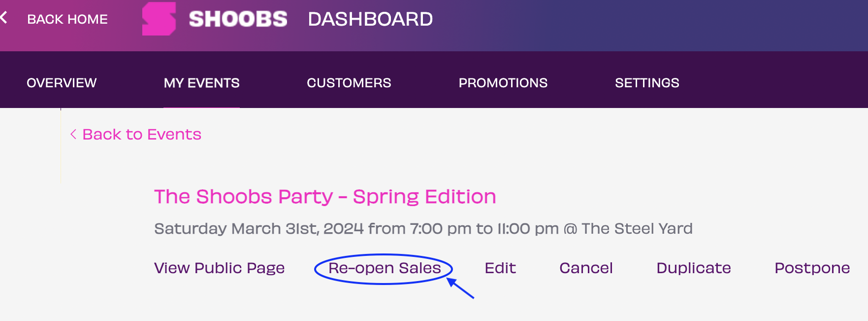This screenshot has height=321, width=868.
Task: Open View Public Page link
Action: pyautogui.click(x=220, y=268)
